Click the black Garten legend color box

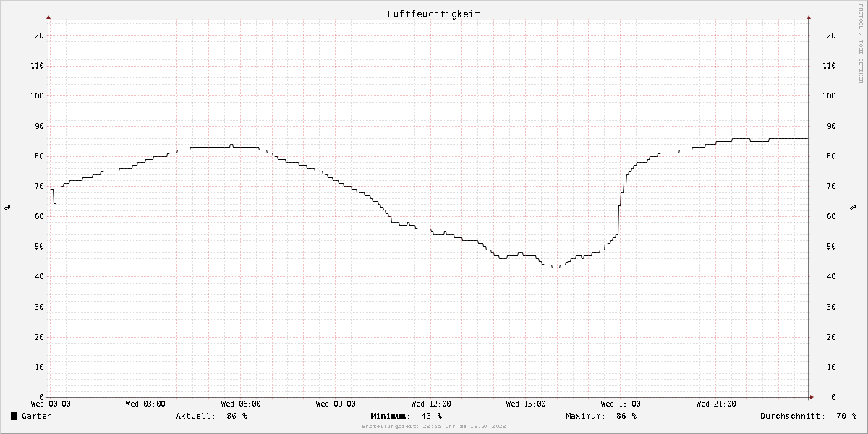(x=14, y=416)
